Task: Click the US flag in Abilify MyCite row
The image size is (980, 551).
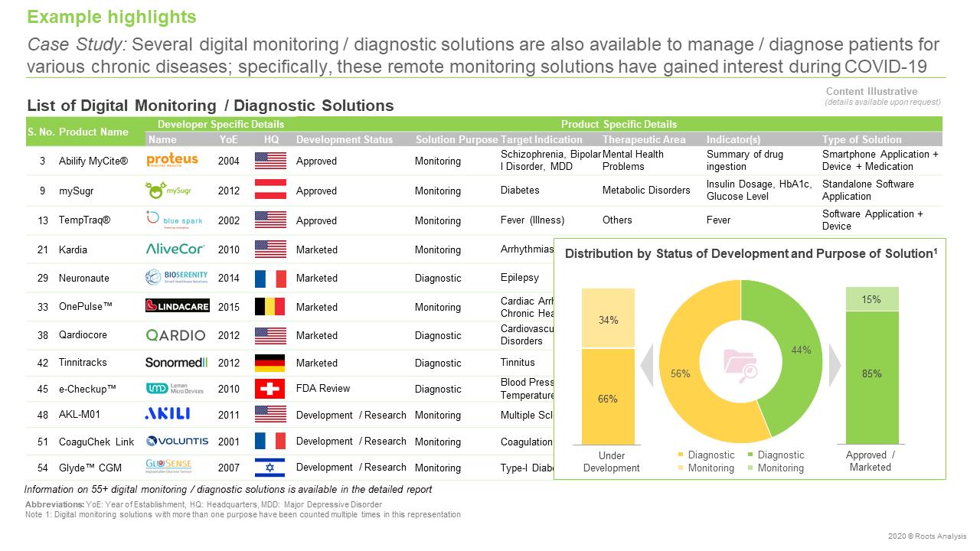Action: (269, 161)
